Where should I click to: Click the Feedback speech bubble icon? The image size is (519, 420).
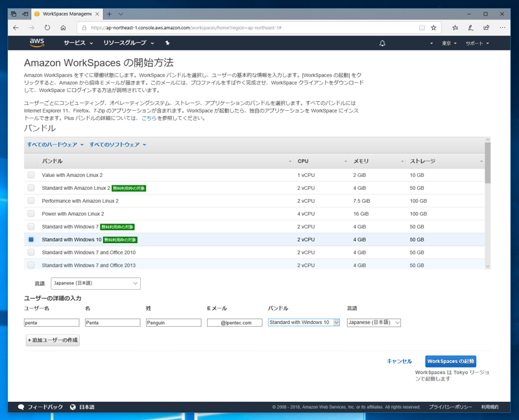point(21,407)
